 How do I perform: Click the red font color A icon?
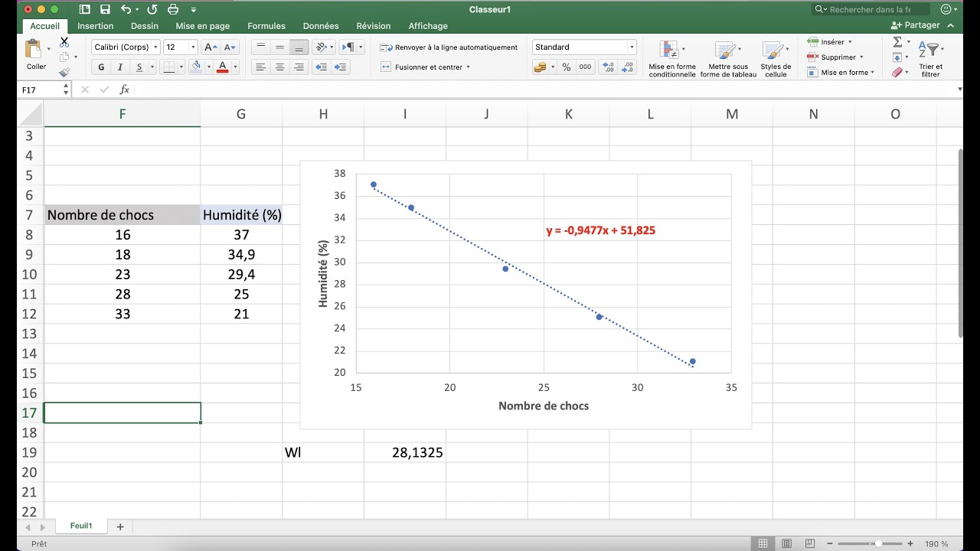223,67
